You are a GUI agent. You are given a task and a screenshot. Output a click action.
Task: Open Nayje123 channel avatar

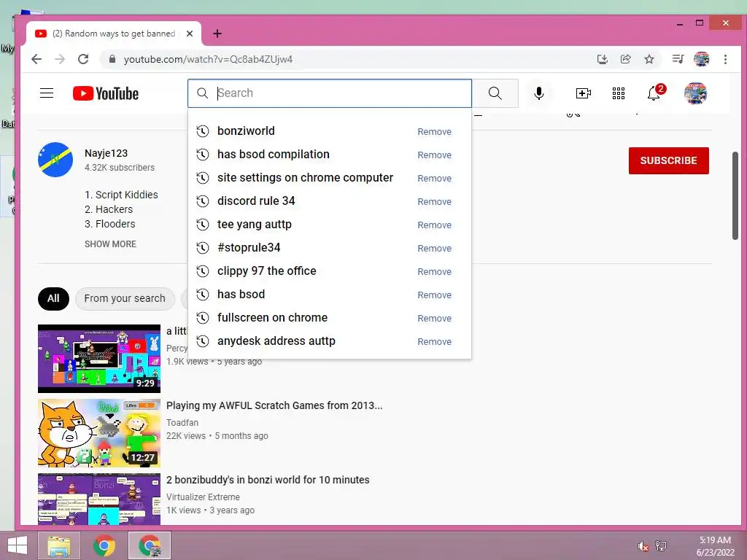[x=55, y=160]
